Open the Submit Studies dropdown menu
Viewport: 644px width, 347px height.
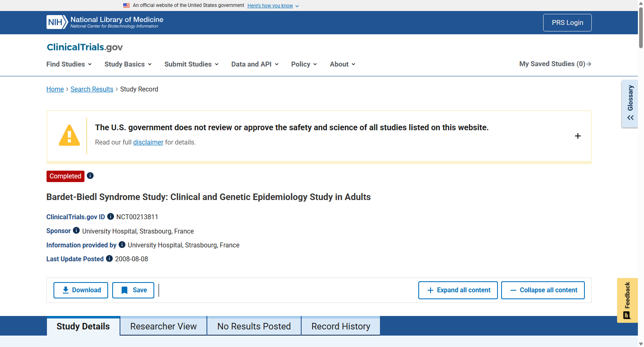(191, 64)
